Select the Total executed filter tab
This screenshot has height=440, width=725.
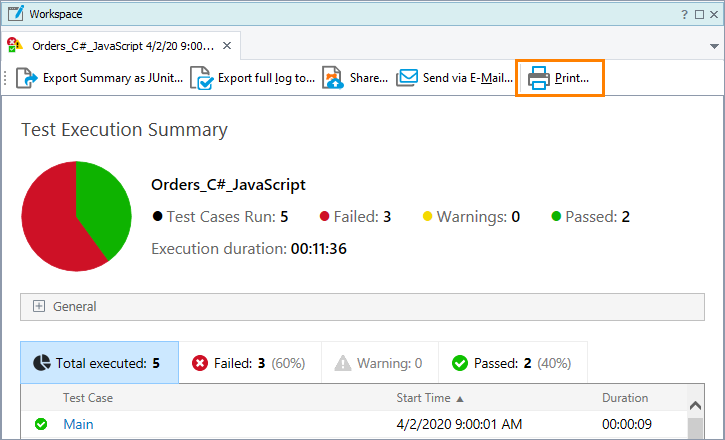tap(99, 363)
